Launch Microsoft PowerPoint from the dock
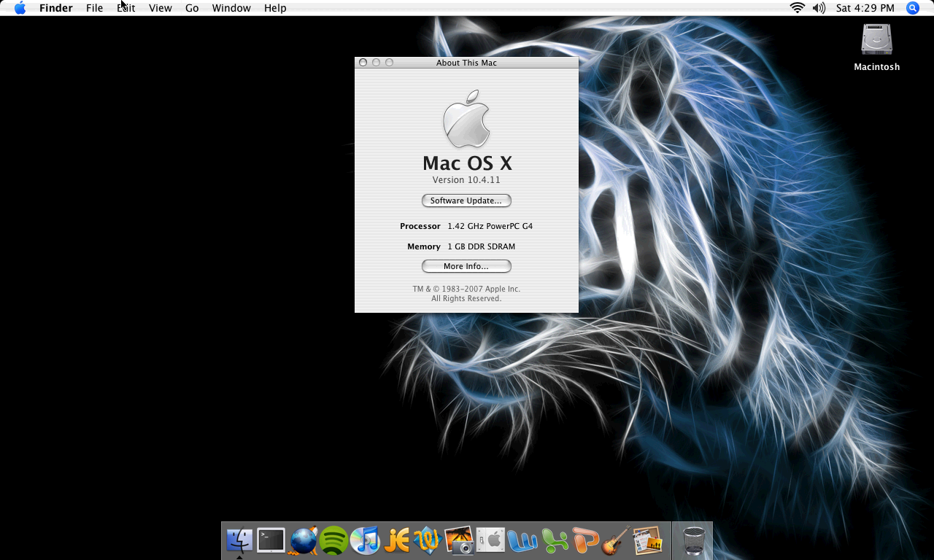Screen dimensions: 934x560 pos(585,541)
